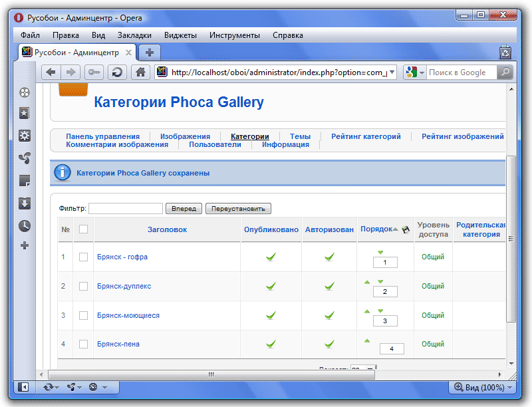
Task: Switch to the Изображения tab
Action: 185,136
